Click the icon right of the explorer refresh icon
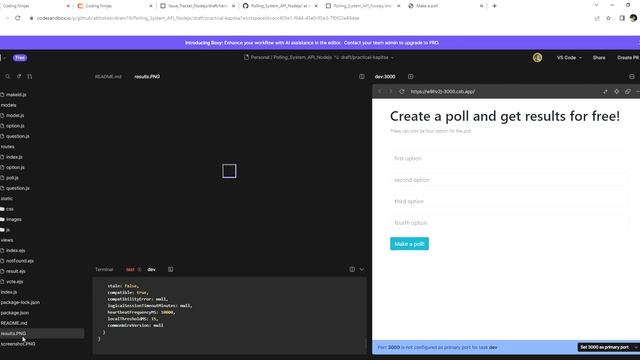Image resolution: width=640 pixels, height=360 pixels. tap(29, 76)
